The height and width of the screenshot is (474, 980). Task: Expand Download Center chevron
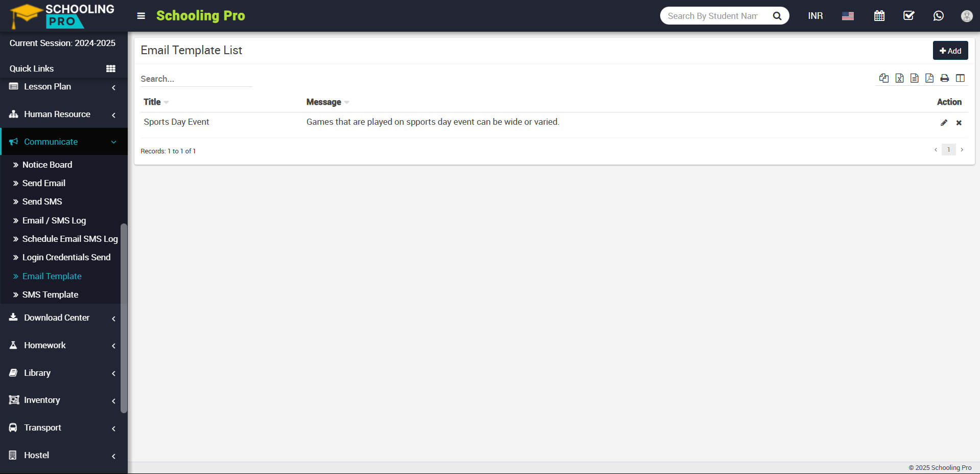(113, 319)
